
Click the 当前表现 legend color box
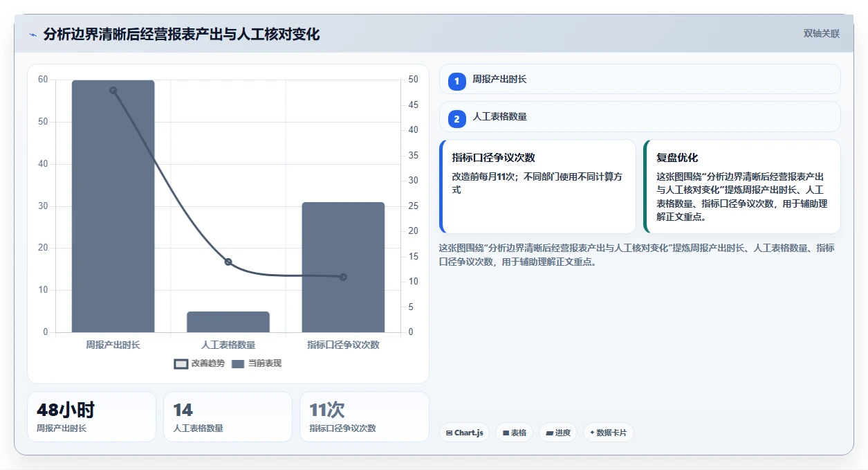tap(238, 364)
